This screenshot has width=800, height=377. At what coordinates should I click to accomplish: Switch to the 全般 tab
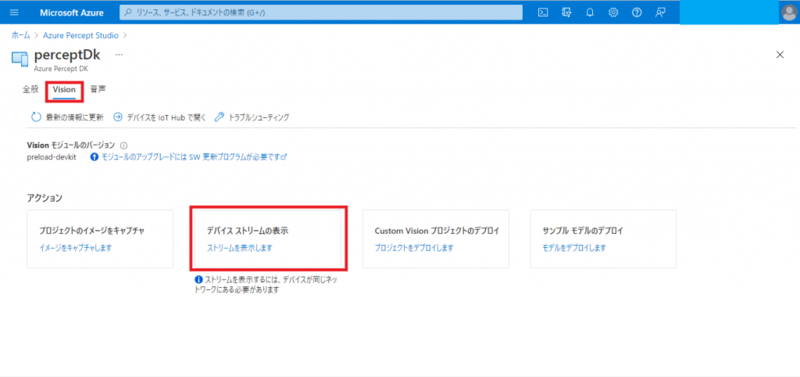(30, 89)
